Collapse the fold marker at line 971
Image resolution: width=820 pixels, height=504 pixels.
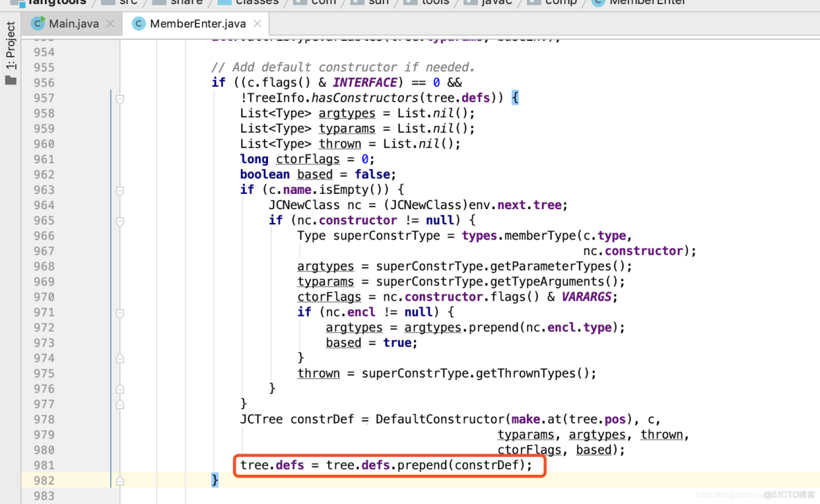[x=120, y=312]
